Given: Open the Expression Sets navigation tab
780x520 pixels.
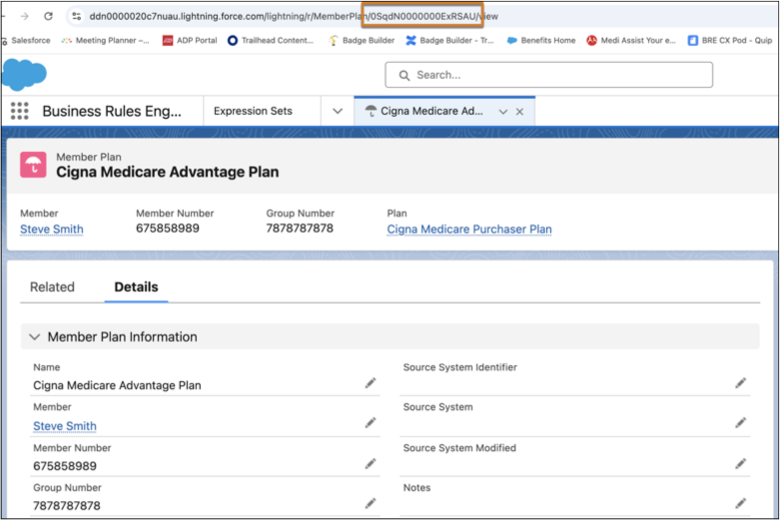Looking at the screenshot, I should [x=253, y=111].
